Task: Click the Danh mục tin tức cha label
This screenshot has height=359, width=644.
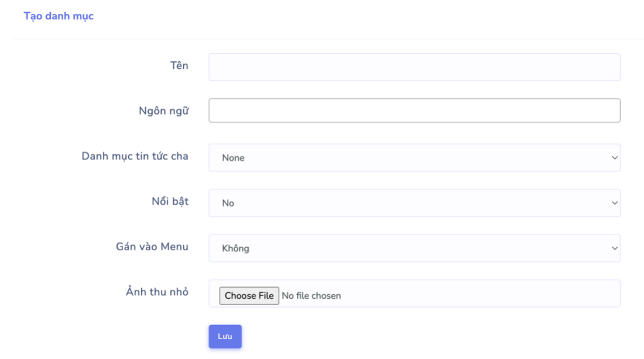Action: [135, 156]
